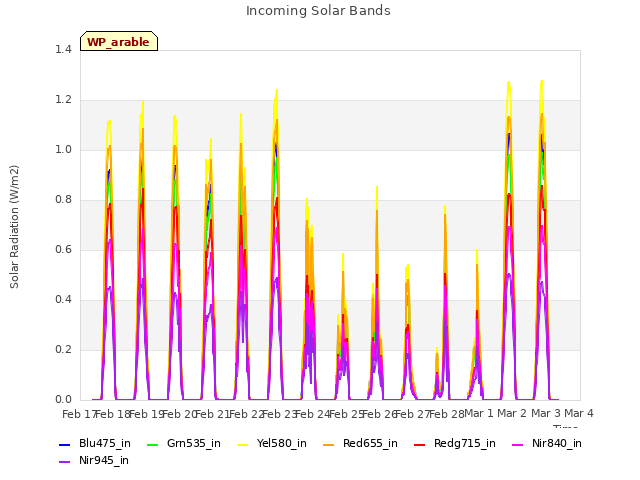Screen dimensions: 640x480
Task: Click the Incoming Solar Bands chart title
Action: (x=318, y=11)
